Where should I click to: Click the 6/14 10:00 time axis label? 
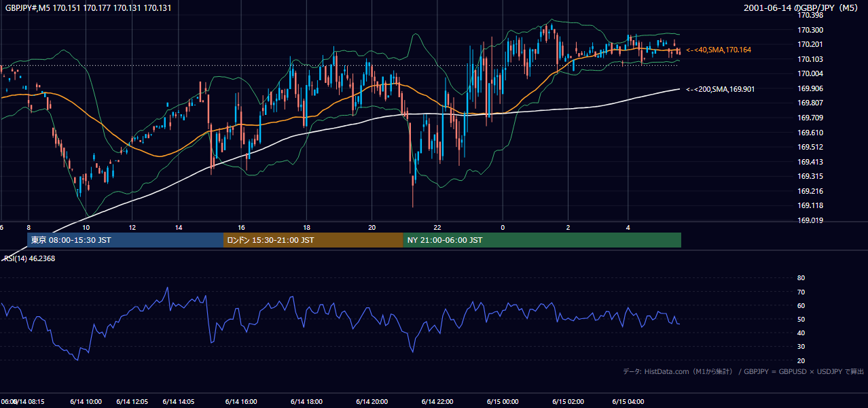86,401
